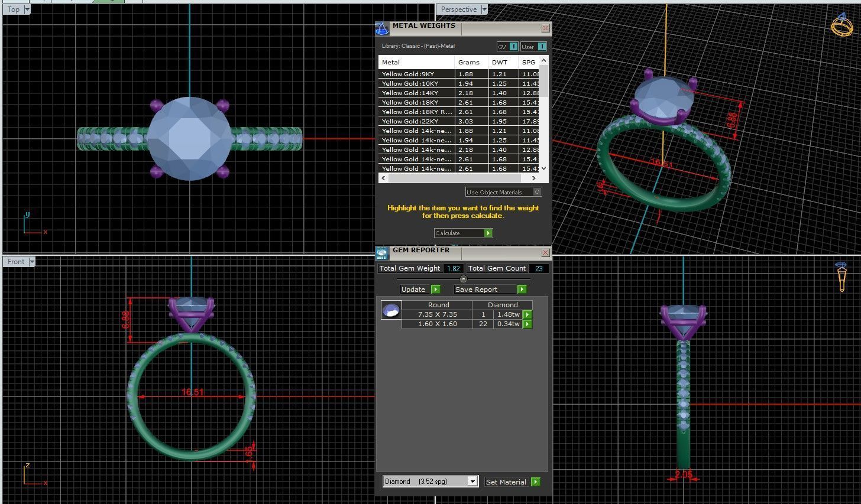
Task: Toggle the GV library switch
Action: (507, 47)
